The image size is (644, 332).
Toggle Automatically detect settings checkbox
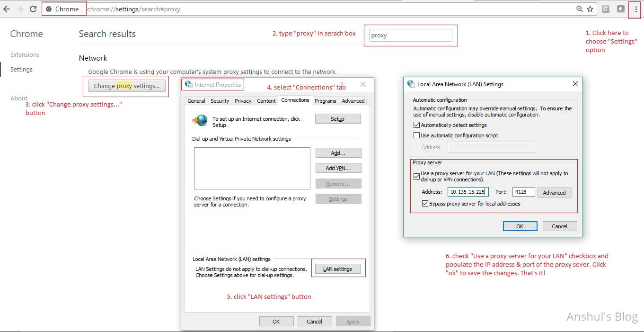coord(417,125)
